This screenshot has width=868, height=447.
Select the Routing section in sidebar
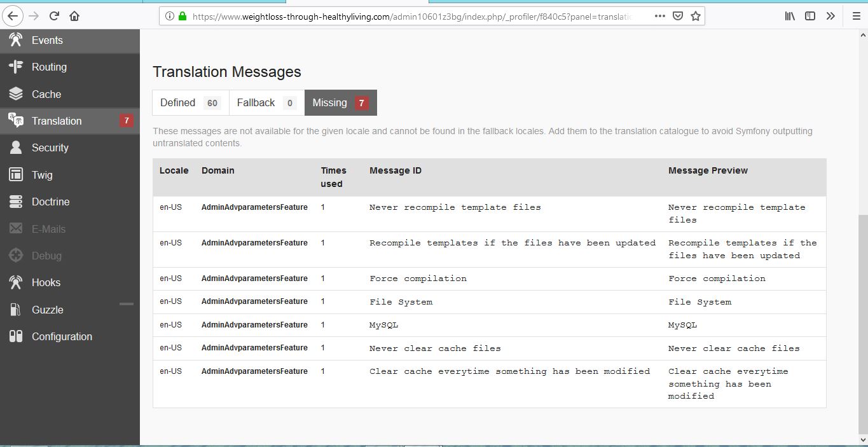pos(48,67)
